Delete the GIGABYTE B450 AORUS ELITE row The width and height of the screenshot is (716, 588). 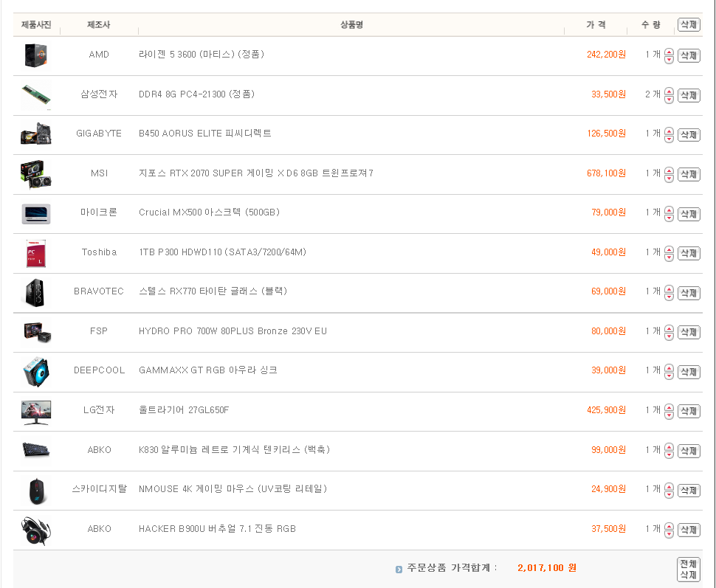689,135
